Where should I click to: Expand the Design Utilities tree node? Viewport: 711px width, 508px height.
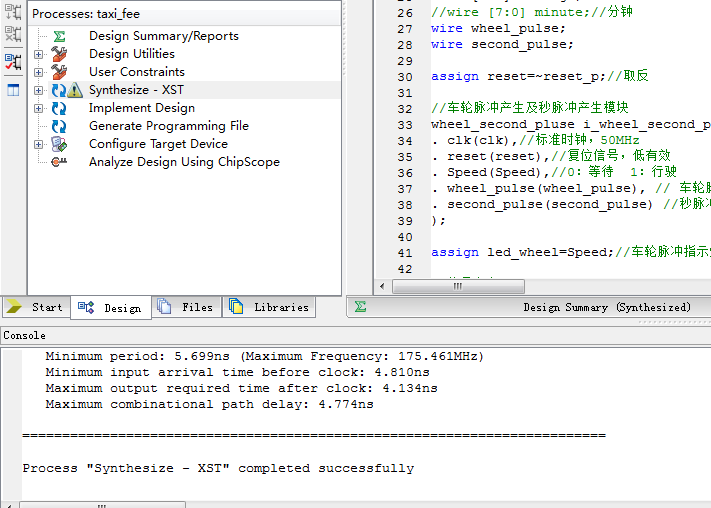[39, 54]
